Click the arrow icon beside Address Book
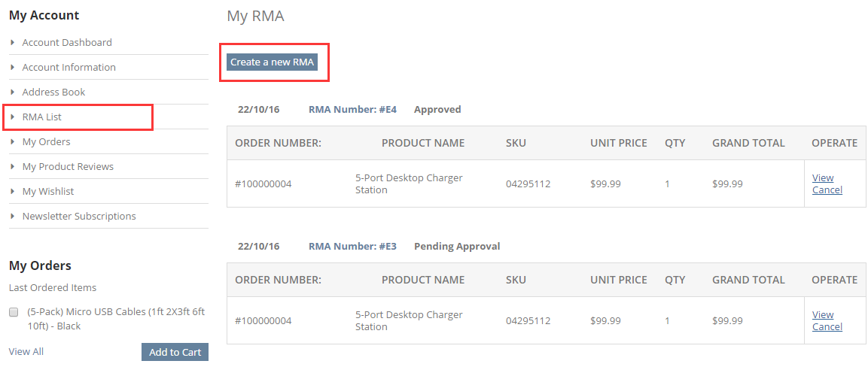The height and width of the screenshot is (370, 868). 12,92
